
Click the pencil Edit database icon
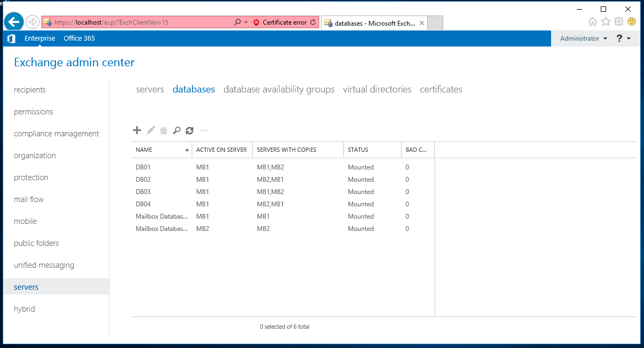151,130
